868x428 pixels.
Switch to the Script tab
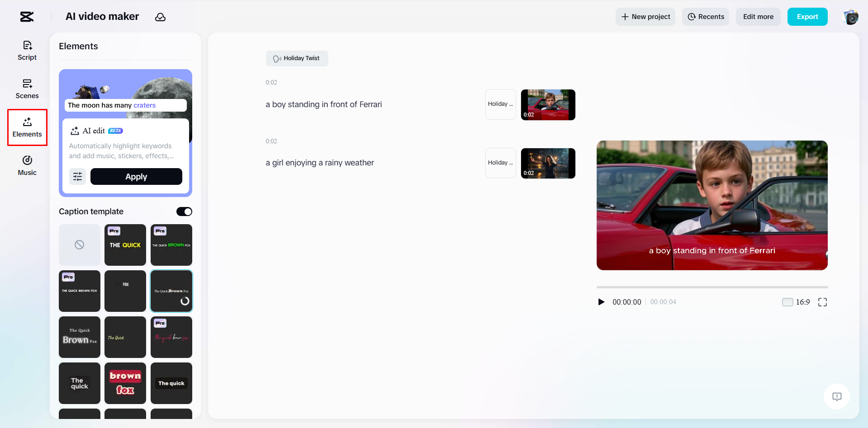coord(27,50)
